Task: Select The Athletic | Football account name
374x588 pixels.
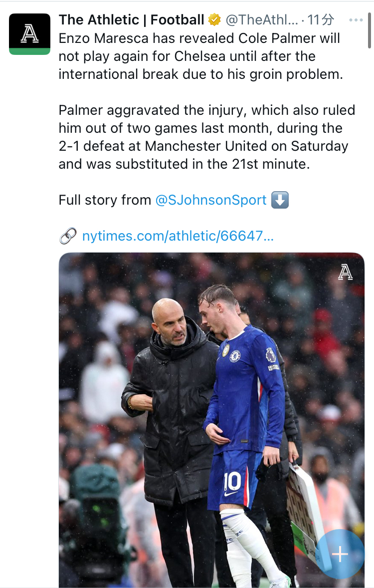Action: [x=132, y=20]
